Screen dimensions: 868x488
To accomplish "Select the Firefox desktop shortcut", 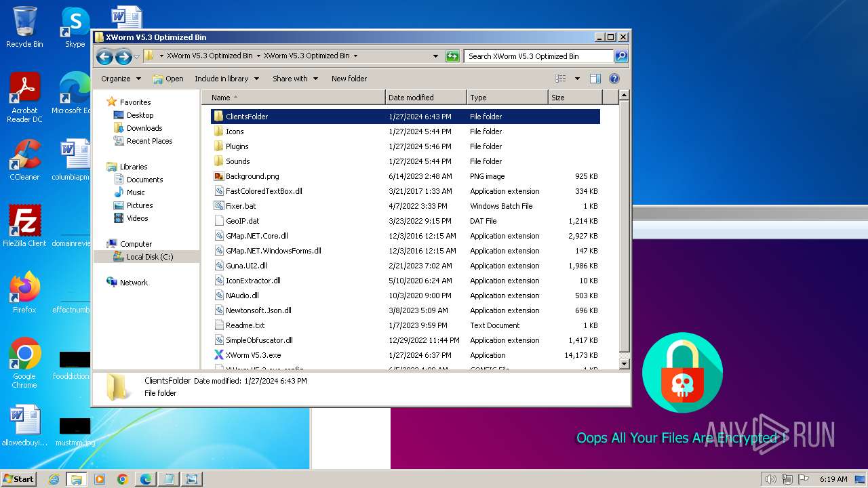I will 24,292.
